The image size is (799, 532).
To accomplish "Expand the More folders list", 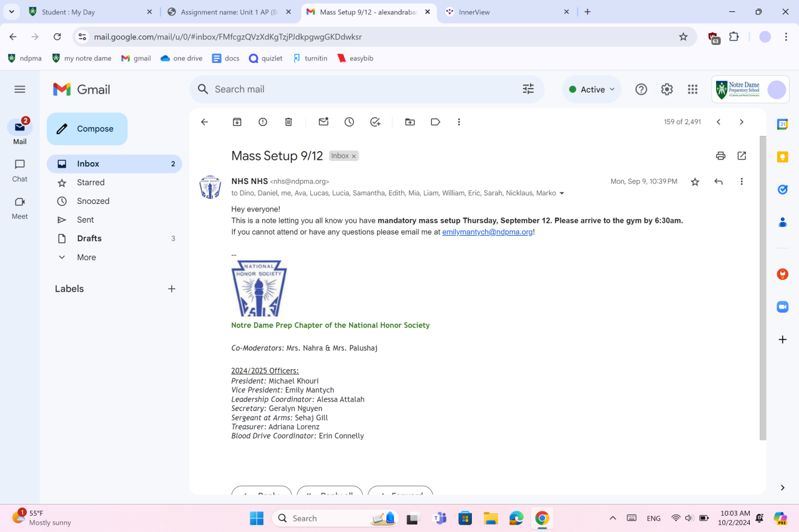I will [x=86, y=257].
